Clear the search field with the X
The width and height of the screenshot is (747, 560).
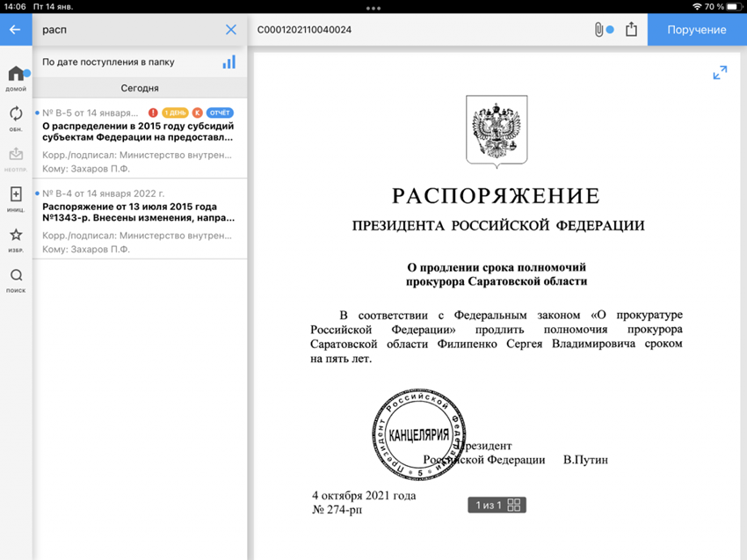pyautogui.click(x=231, y=30)
